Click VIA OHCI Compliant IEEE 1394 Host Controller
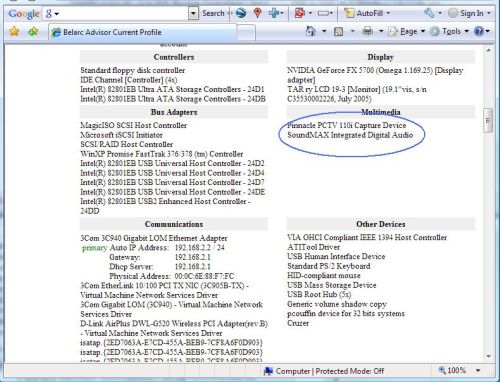Screen dimensions: 500x382 coord(367,237)
